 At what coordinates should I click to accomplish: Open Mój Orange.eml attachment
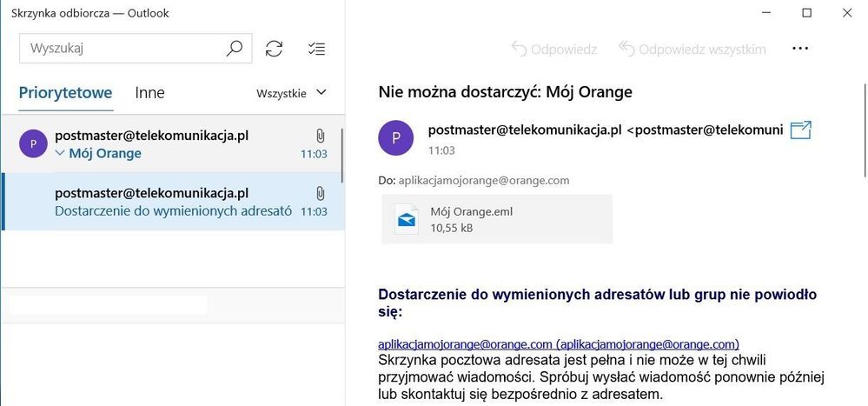[497, 219]
